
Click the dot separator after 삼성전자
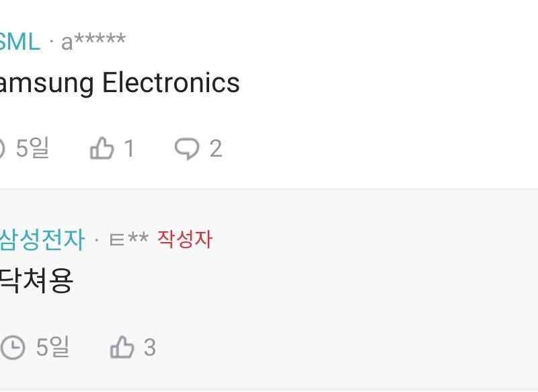click(97, 240)
